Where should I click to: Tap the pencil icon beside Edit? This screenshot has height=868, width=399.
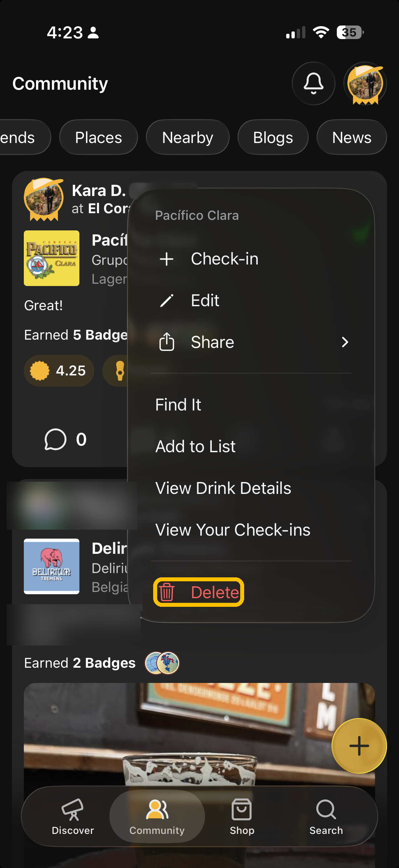(167, 301)
